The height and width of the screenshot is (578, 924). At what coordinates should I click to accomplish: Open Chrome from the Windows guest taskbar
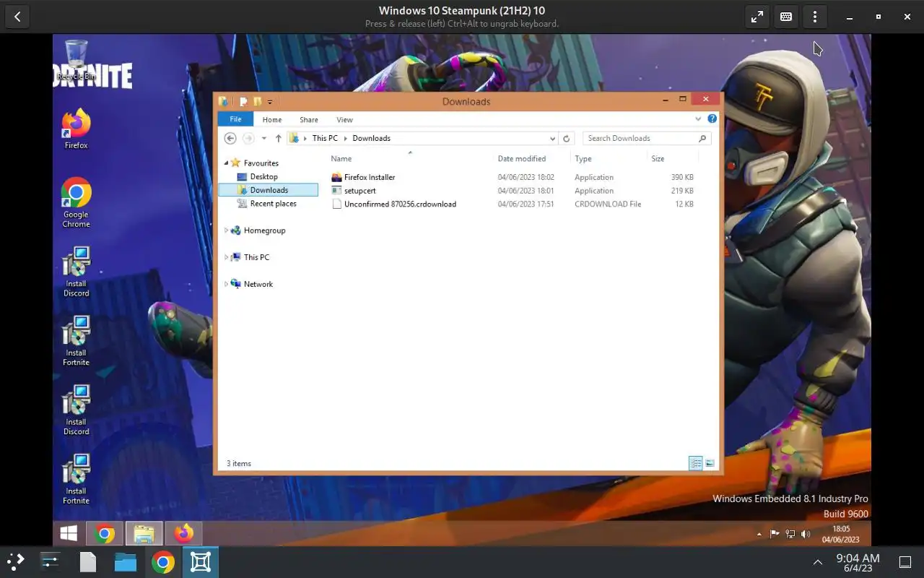105,534
